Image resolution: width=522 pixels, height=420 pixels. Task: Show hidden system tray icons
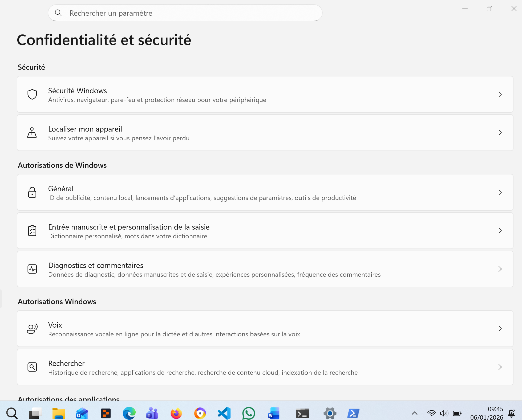pyautogui.click(x=414, y=413)
